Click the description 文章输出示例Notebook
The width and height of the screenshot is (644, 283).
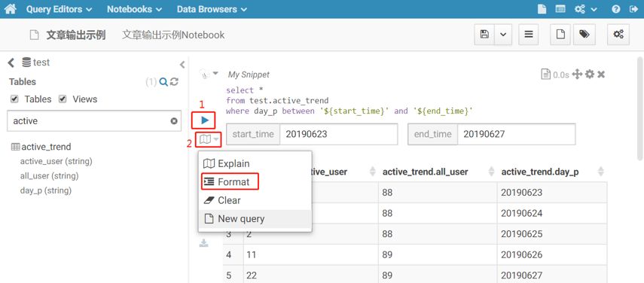pyautogui.click(x=173, y=35)
